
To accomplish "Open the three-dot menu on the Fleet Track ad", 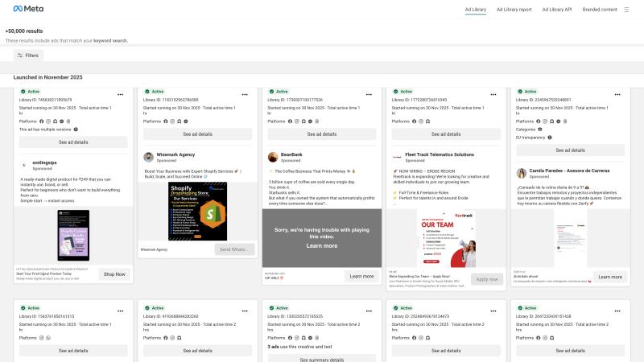I will [493, 94].
